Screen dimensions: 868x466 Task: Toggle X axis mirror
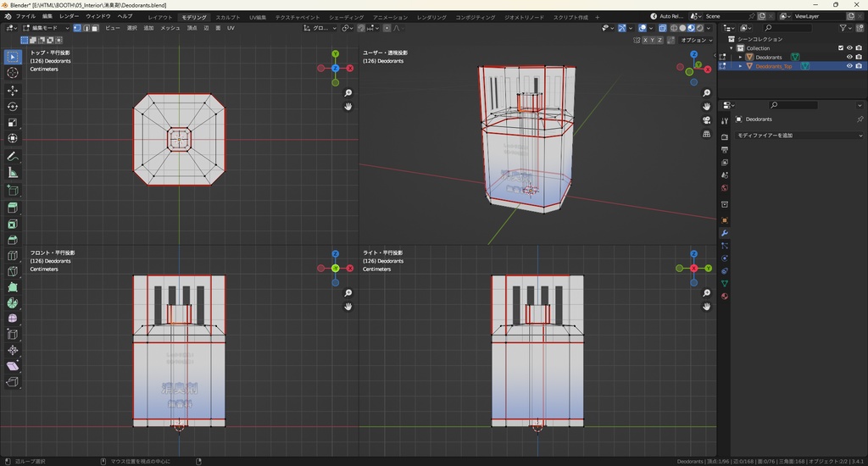coord(645,40)
